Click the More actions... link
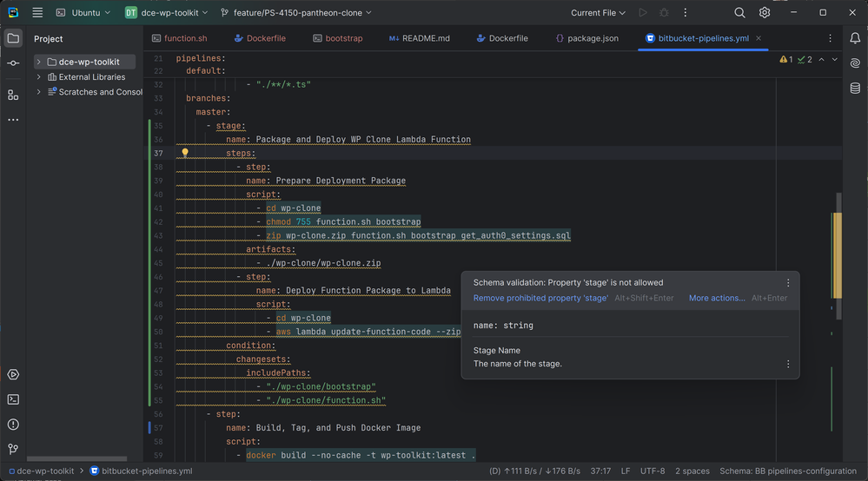Screen dimensions: 868x481 pos(717,298)
